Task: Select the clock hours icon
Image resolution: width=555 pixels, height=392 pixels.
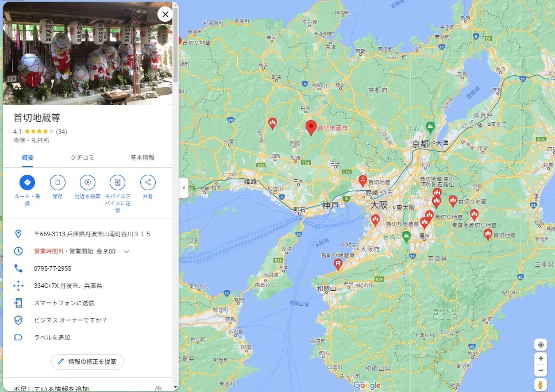Action: point(18,251)
